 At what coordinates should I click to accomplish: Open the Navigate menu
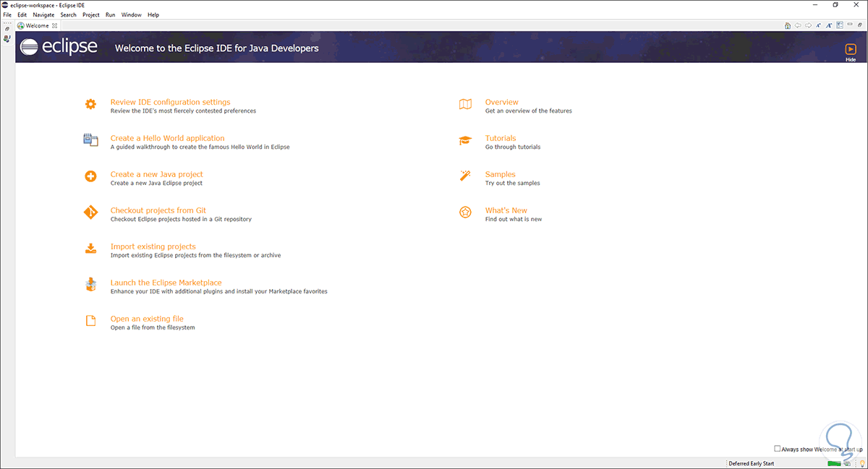pyautogui.click(x=43, y=14)
